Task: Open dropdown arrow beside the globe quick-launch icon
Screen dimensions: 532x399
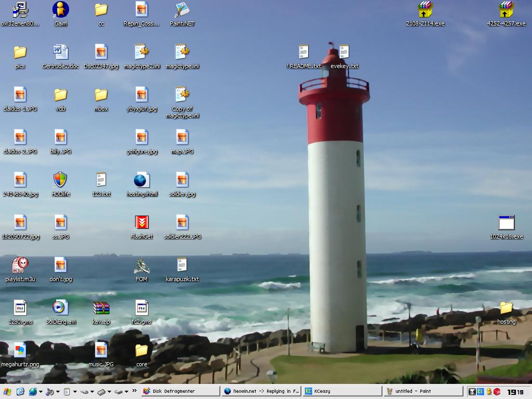Action: (41, 392)
